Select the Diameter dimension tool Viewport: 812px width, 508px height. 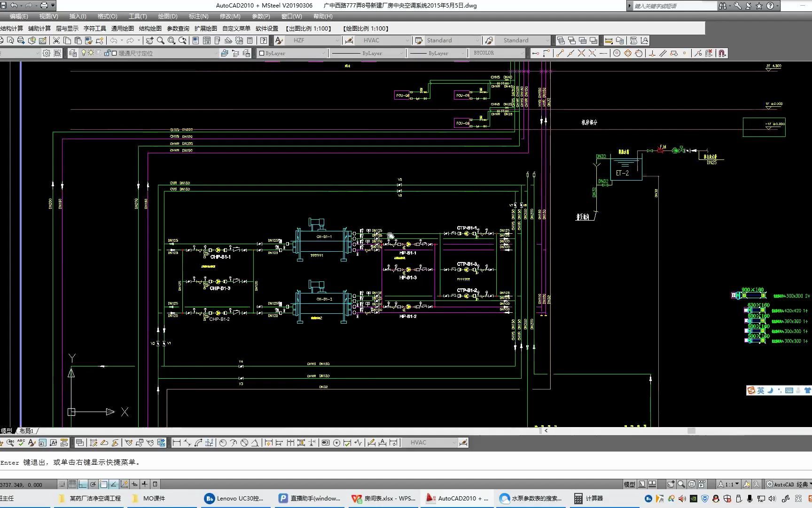click(244, 443)
